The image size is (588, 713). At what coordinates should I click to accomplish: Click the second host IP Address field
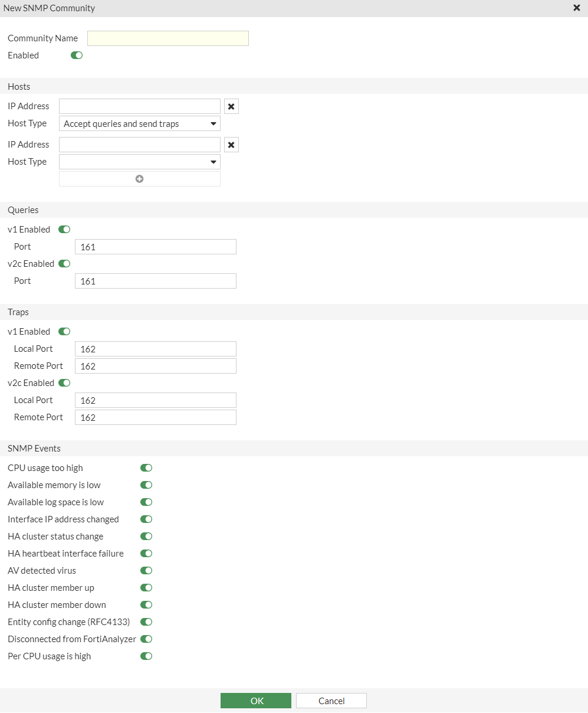click(x=140, y=145)
